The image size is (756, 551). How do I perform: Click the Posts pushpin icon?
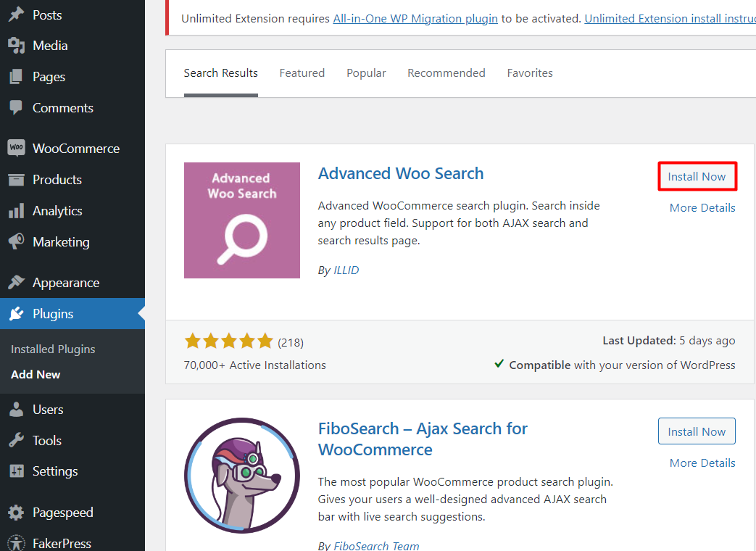click(x=17, y=14)
